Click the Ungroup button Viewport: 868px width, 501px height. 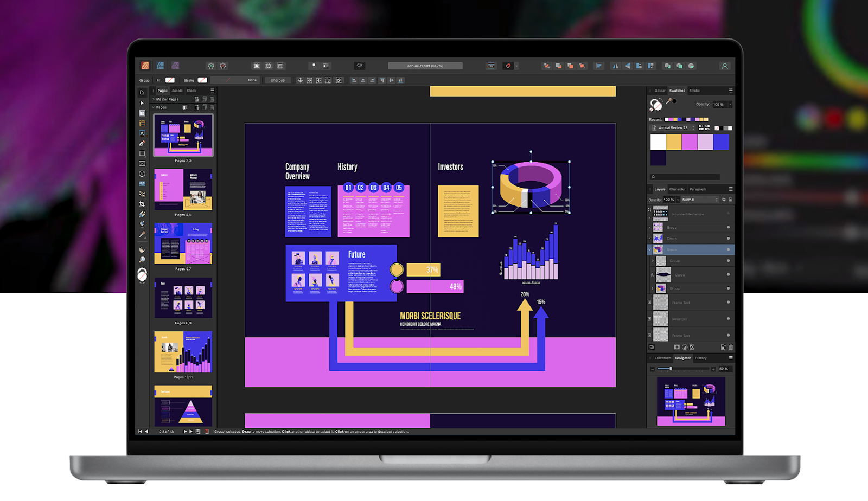click(x=278, y=80)
